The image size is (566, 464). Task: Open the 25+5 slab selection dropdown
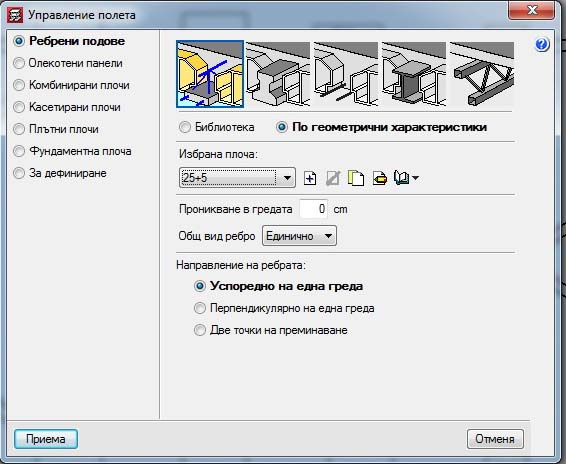[237, 178]
